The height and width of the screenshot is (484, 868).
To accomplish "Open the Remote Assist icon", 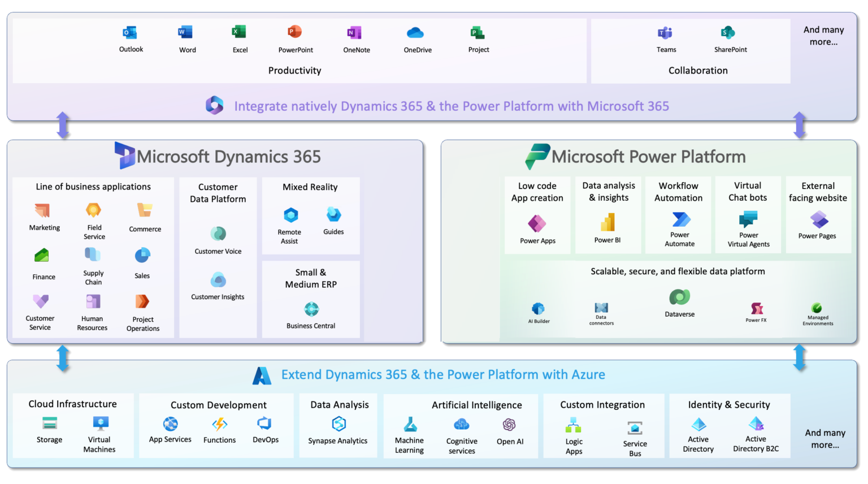I will tap(291, 215).
